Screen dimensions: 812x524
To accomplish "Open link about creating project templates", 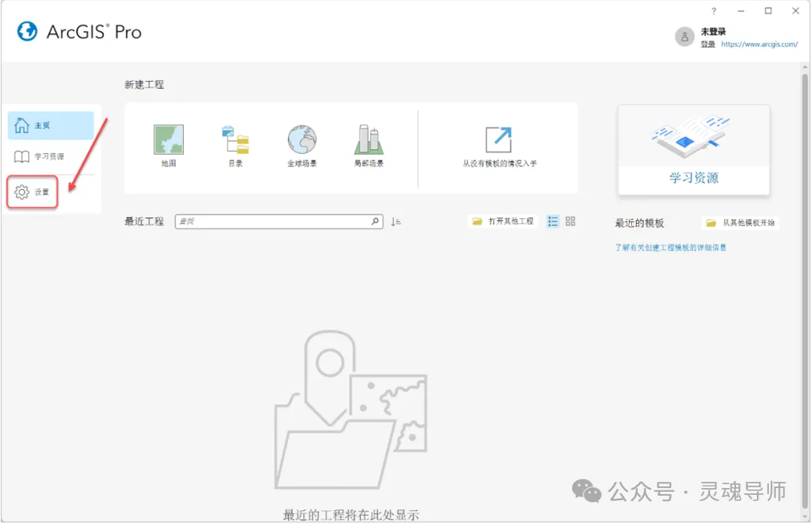I will click(670, 247).
